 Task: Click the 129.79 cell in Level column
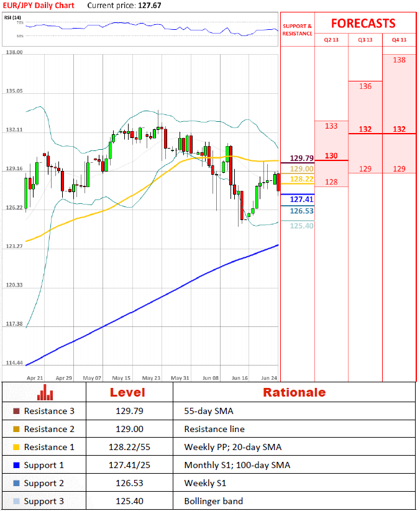129,411
